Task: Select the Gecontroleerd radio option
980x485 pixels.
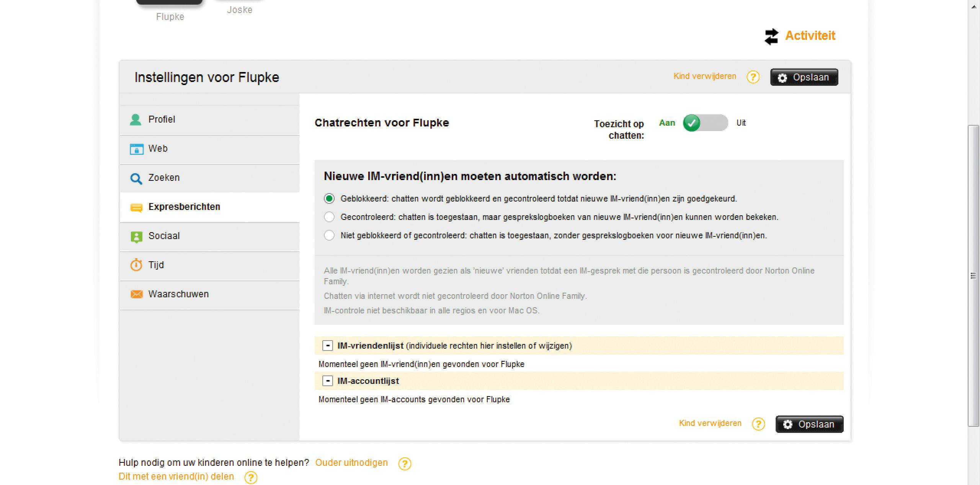Action: pyautogui.click(x=329, y=217)
